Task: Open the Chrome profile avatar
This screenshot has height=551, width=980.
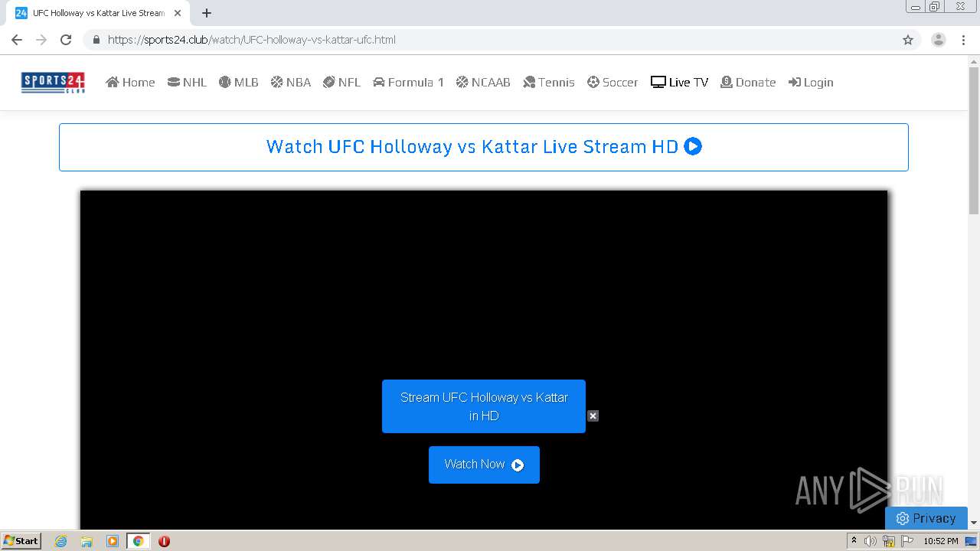Action: point(939,40)
